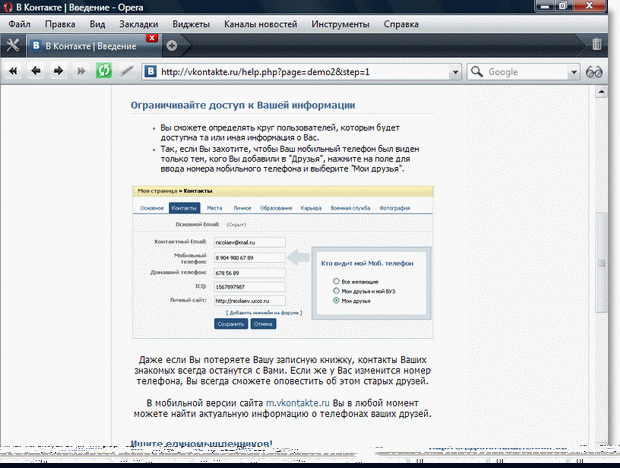The width and height of the screenshot is (620, 468).
Task: Click the Карьера tab in demo image
Action: click(311, 208)
